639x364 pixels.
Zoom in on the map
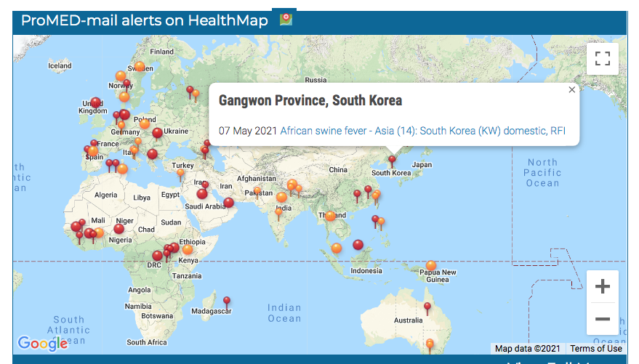tap(603, 287)
